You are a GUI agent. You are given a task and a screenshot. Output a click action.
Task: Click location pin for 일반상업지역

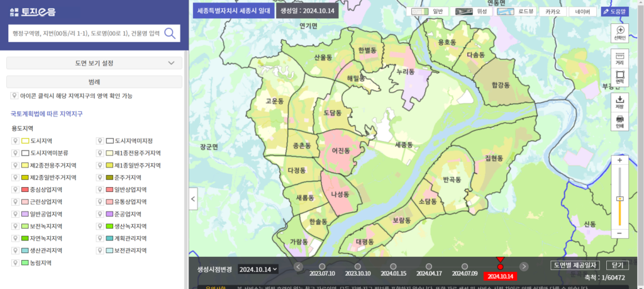[x=100, y=190]
